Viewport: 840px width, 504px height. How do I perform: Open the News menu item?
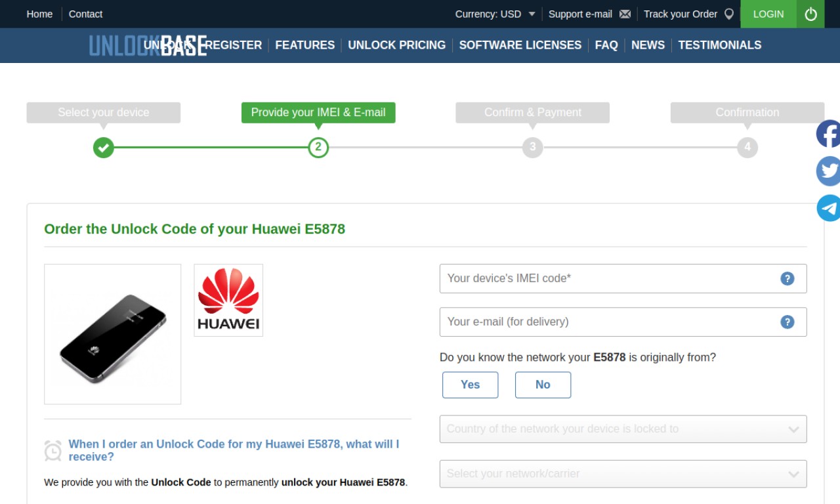[648, 45]
